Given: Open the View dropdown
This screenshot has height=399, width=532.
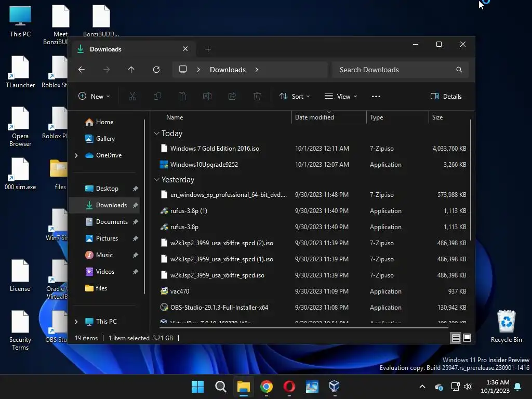Looking at the screenshot, I should point(341,96).
